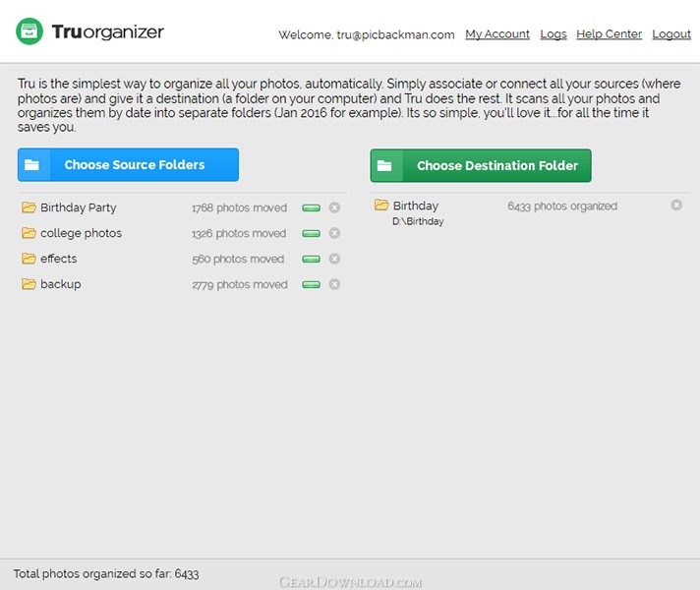700x590 pixels.
Task: Select the Birthday destination folder name
Action: (x=416, y=206)
